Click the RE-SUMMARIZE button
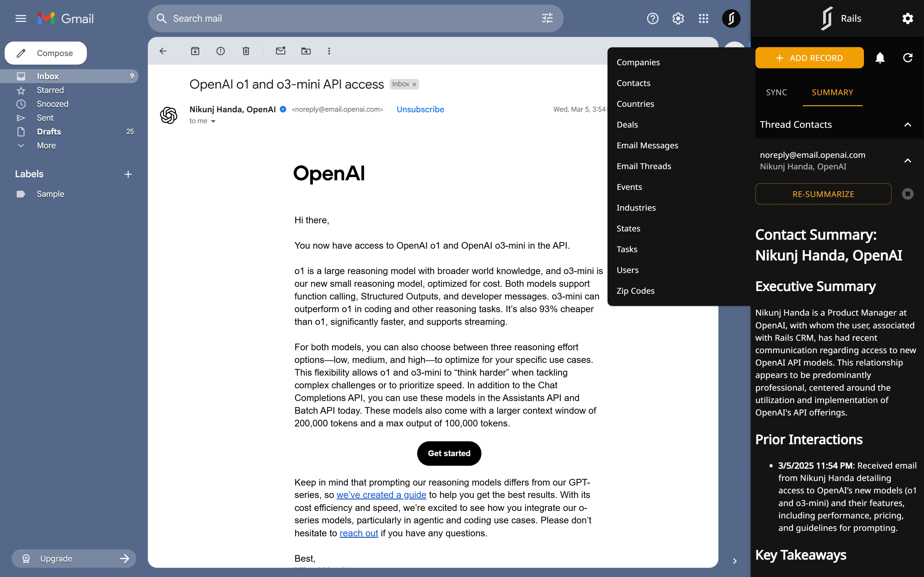The width and height of the screenshot is (924, 577). click(823, 194)
